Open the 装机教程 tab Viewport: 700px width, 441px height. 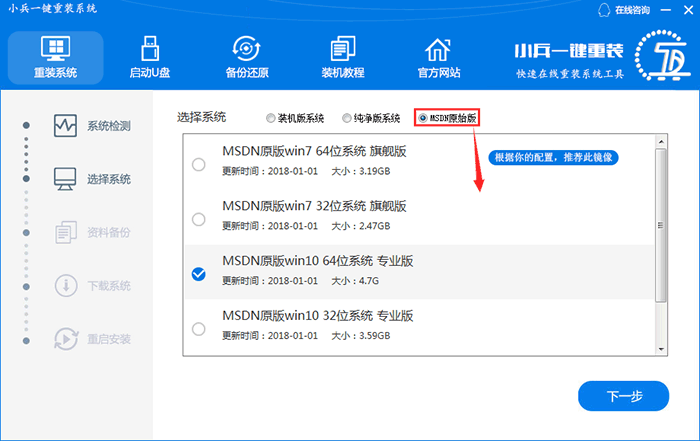tap(343, 58)
